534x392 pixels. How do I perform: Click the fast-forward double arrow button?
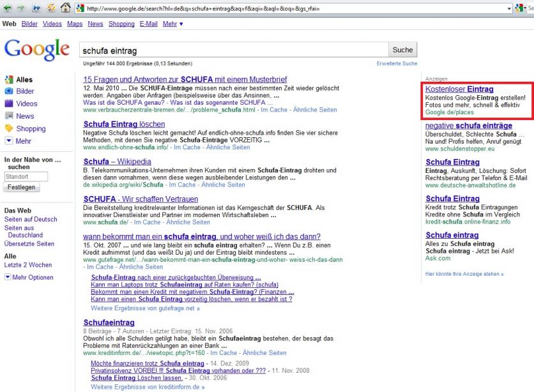click(x=36, y=8)
